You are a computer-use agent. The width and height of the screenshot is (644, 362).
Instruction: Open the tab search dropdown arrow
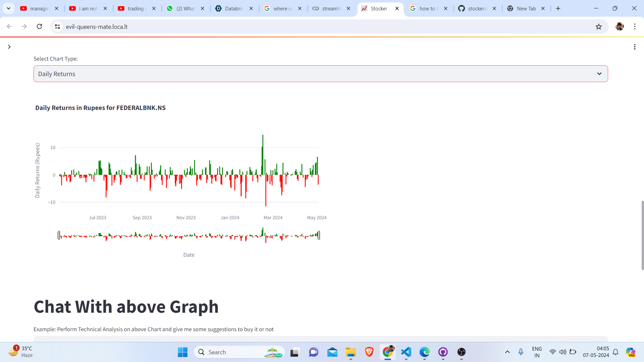point(8,8)
